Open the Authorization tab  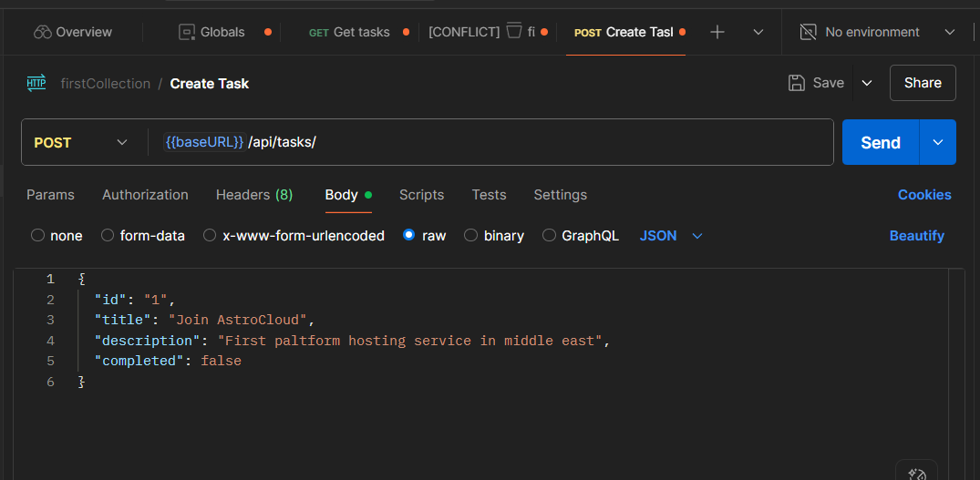click(145, 195)
